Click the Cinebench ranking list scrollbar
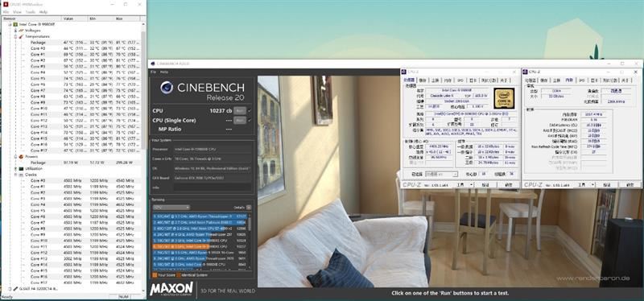Image resolution: width=644 pixels, height=301 pixels. pos(249,223)
